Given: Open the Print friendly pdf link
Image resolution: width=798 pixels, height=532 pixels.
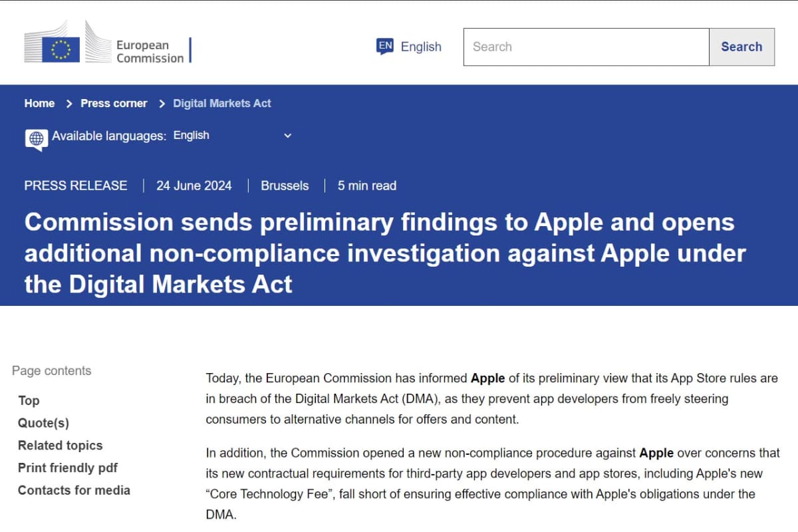Looking at the screenshot, I should [x=68, y=468].
